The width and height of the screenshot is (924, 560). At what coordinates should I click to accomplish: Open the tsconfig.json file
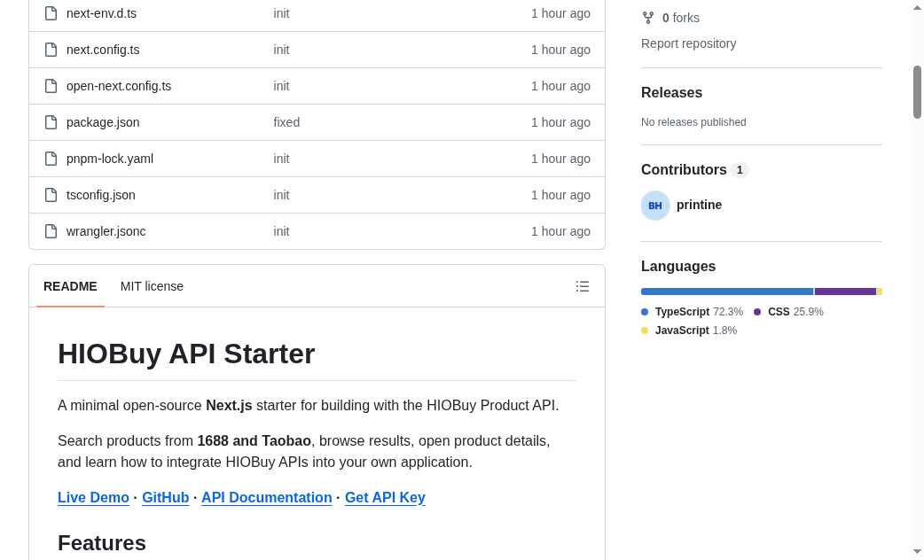(101, 195)
